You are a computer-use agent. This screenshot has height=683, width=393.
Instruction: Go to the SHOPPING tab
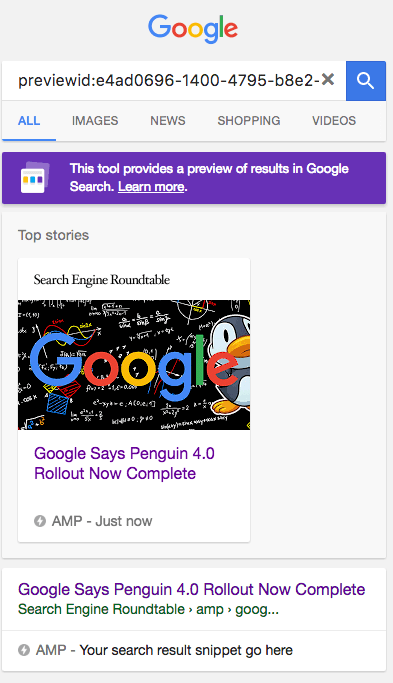click(249, 121)
